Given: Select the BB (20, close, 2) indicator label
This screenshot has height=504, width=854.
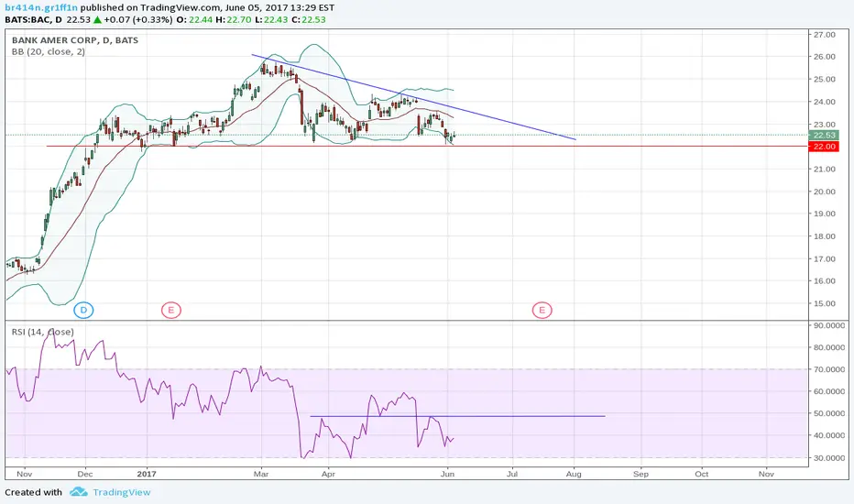Looking at the screenshot, I should coord(49,51).
